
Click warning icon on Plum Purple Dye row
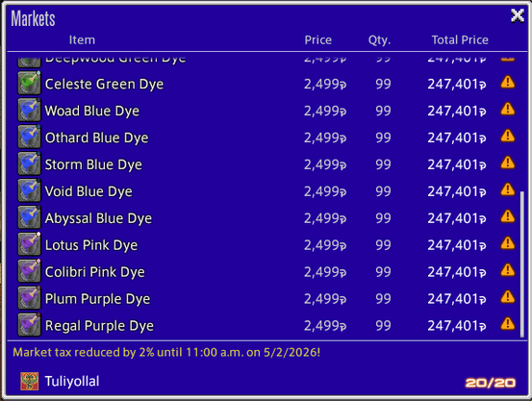[508, 296]
